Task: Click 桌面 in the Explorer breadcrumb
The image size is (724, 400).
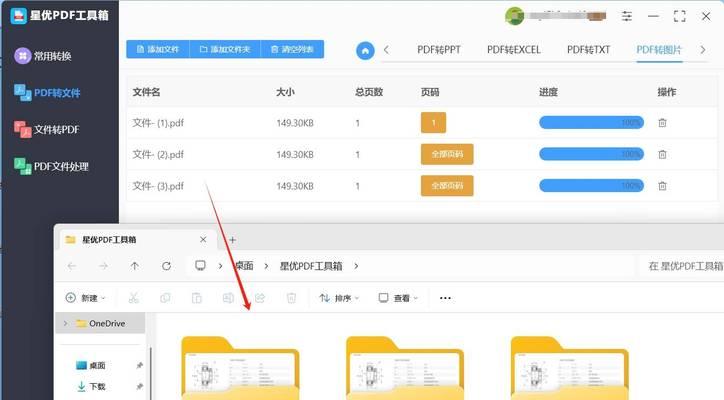Action: (x=245, y=266)
